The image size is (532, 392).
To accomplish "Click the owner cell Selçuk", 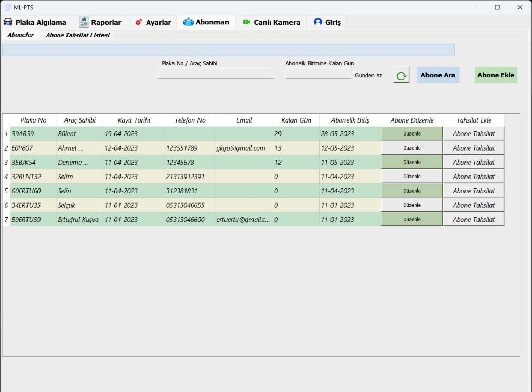I will coord(79,205).
